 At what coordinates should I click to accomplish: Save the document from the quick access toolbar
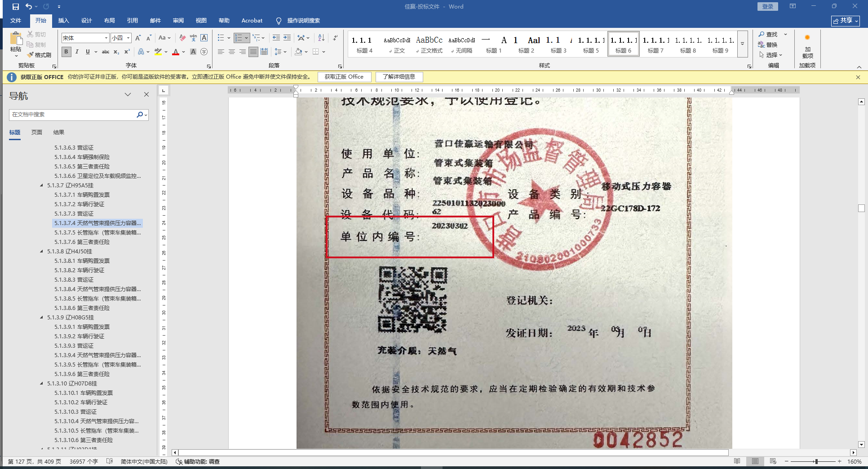coord(16,7)
